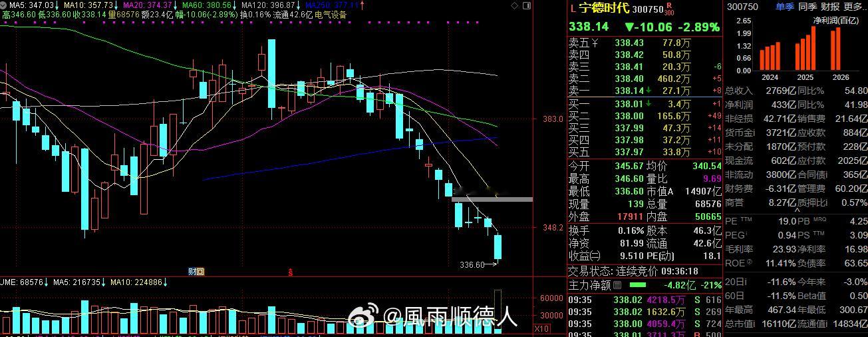Click the 买三 price 337.99
Screen dimensions: 868x337
629,128
